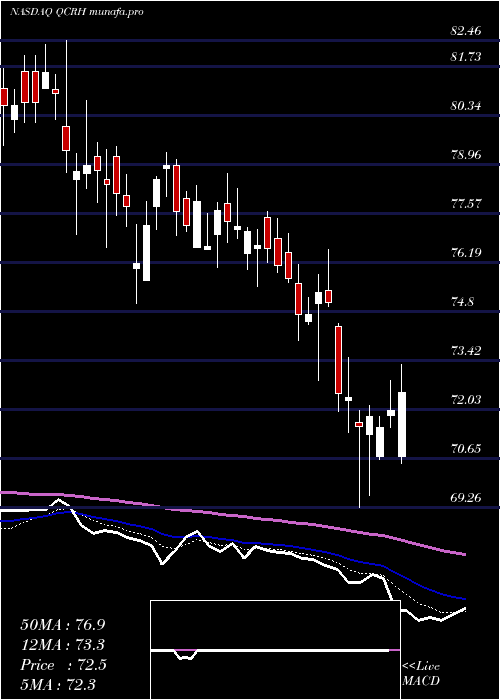Select the 69.26 price level label
Image resolution: width=500 pixels, height=700 pixels.
click(466, 497)
